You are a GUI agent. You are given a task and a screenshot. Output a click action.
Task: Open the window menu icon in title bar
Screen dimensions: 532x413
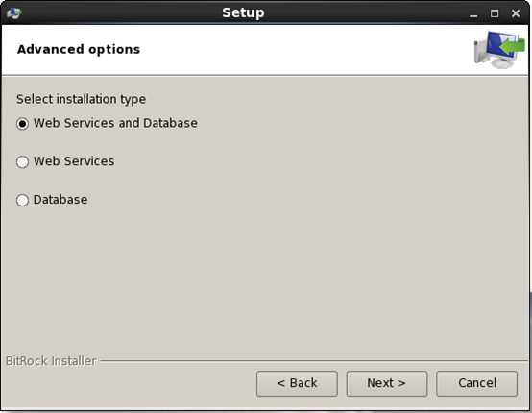click(13, 13)
